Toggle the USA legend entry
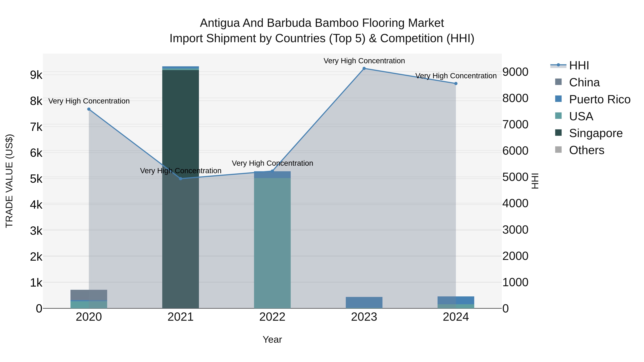This screenshot has height=362, width=644. point(574,116)
